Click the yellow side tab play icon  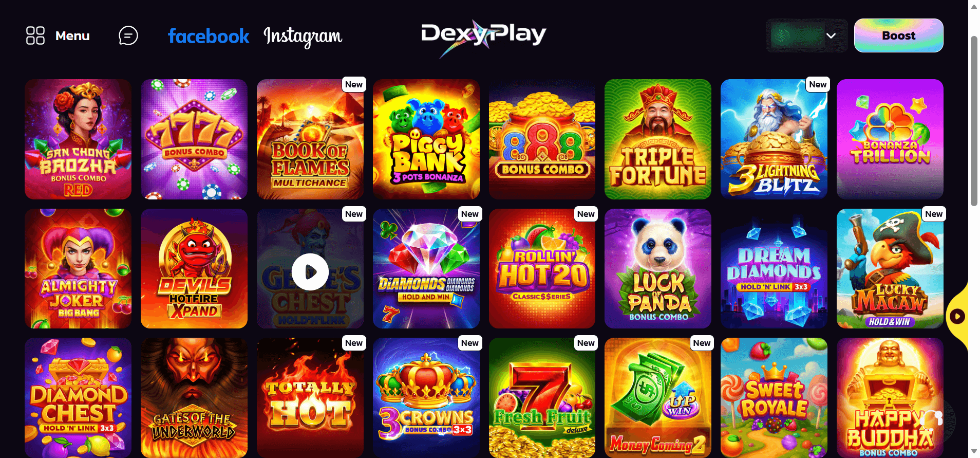click(957, 316)
